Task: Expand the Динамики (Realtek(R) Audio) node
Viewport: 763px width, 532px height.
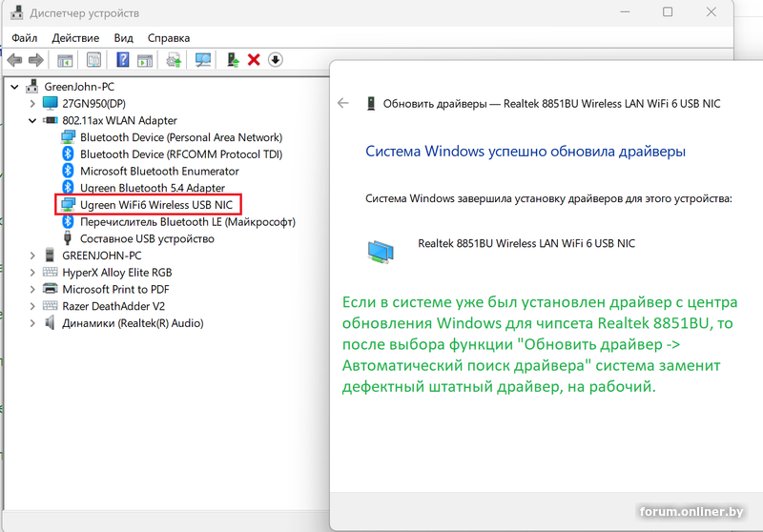Action: [x=32, y=323]
